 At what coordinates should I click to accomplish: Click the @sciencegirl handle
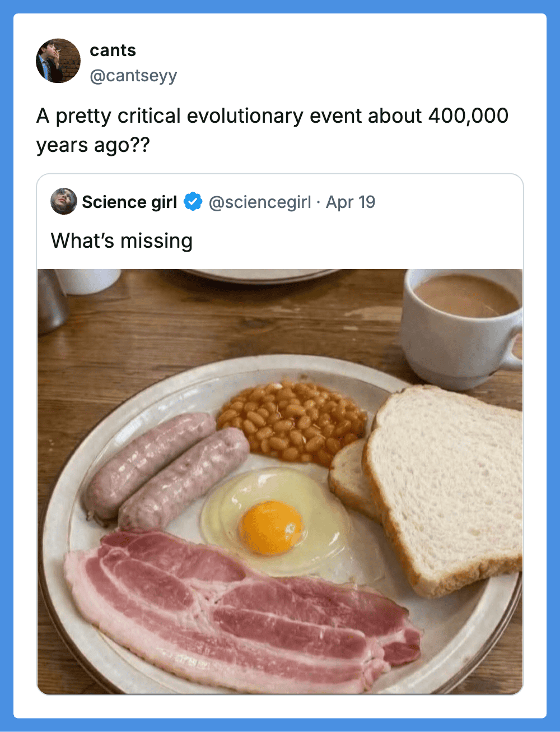coord(259,202)
